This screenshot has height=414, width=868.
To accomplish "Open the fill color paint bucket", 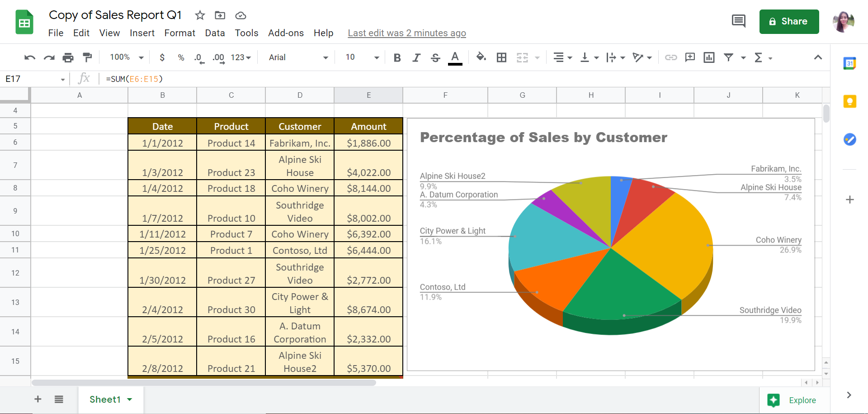I will click(481, 57).
